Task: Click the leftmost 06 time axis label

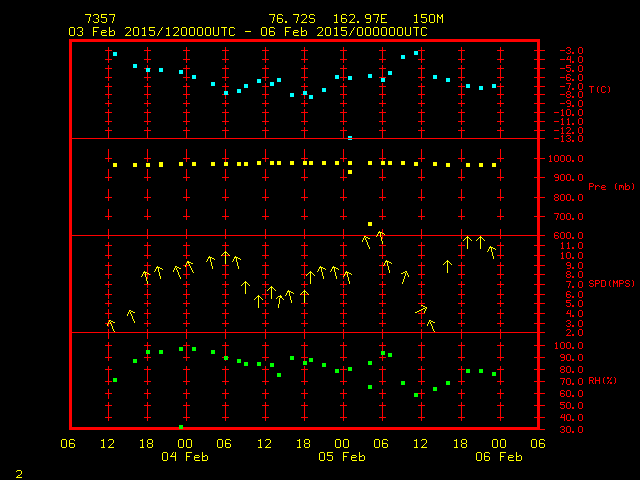Action: point(68,443)
